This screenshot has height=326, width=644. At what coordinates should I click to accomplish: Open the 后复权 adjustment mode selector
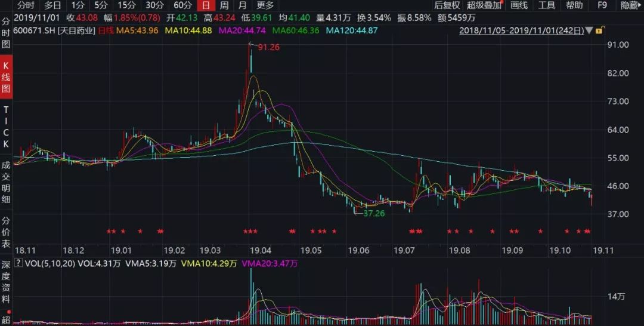[x=447, y=5]
